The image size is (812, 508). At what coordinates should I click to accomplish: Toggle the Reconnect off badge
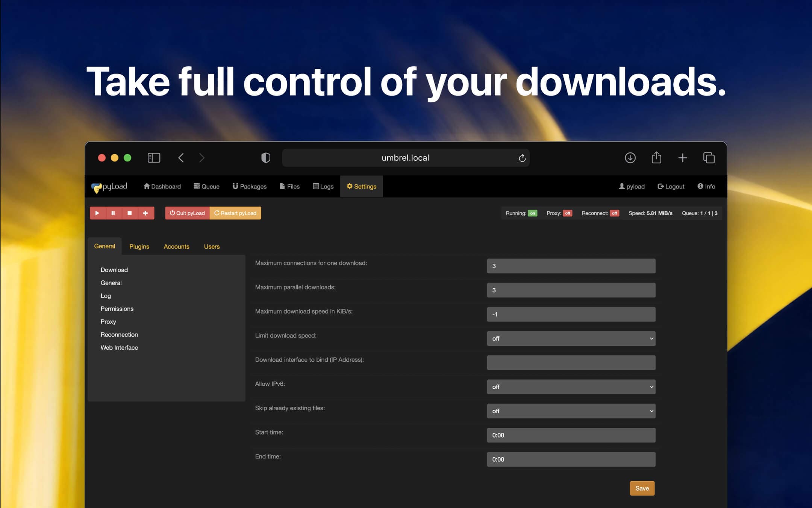(x=614, y=213)
